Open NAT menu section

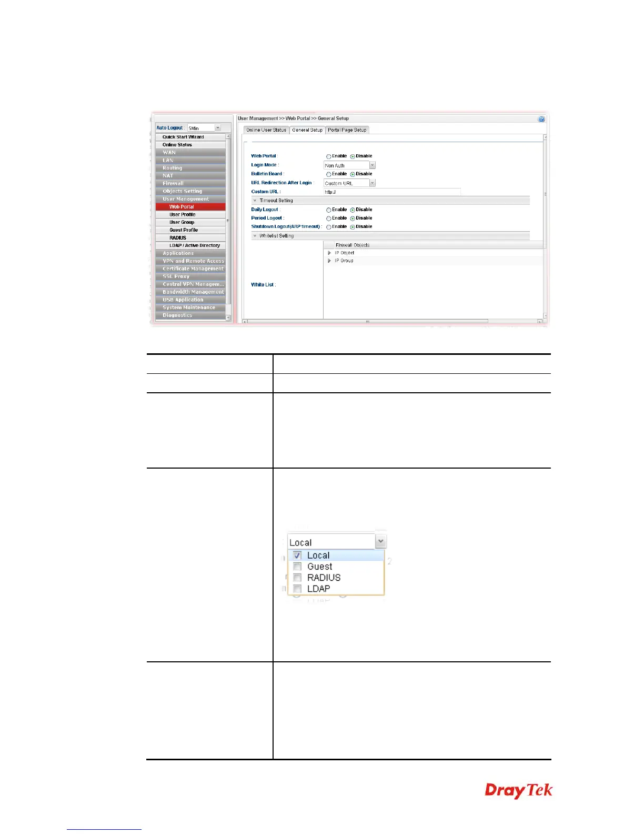pyautogui.click(x=190, y=176)
